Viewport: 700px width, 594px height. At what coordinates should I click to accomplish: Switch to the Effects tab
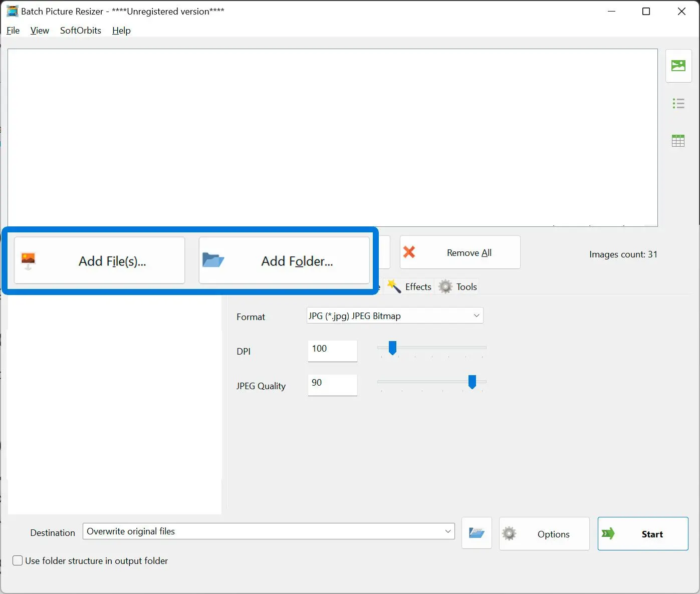[x=410, y=287]
